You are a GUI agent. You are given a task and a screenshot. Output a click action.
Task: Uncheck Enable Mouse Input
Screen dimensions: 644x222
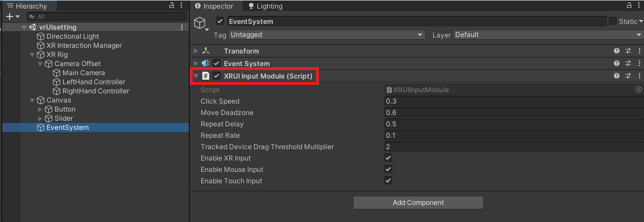(x=388, y=170)
